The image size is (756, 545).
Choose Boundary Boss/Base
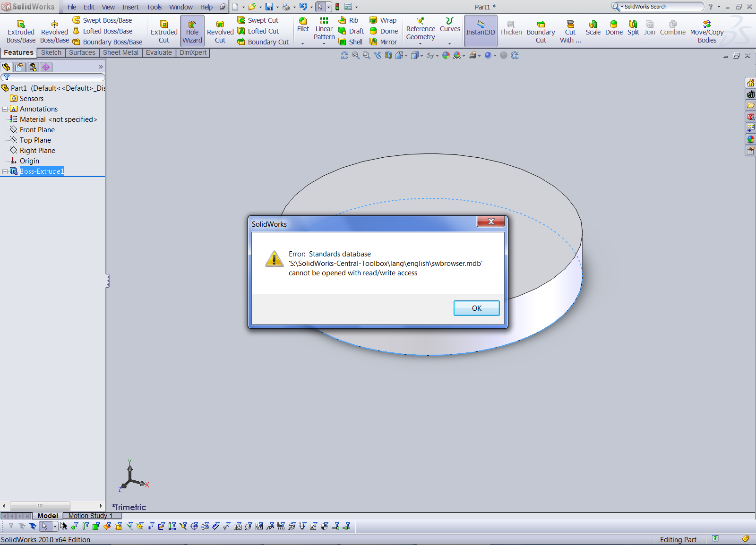click(107, 42)
